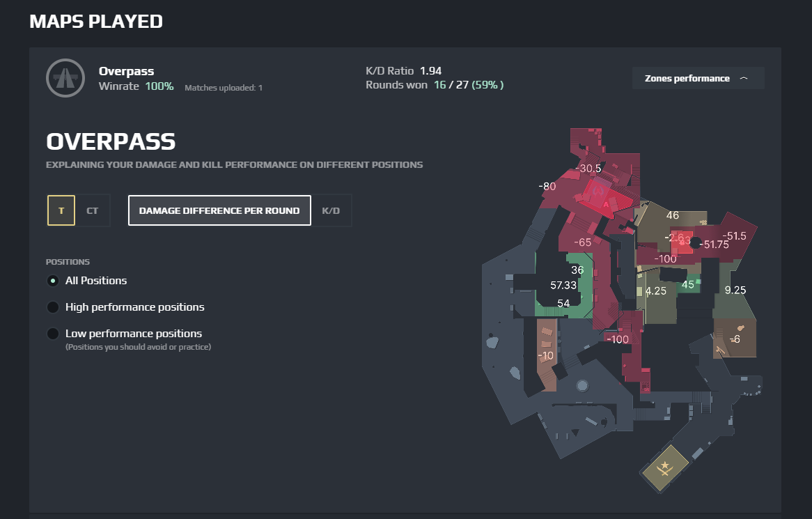Click the Overpass map circular icon
The width and height of the screenshot is (812, 519).
coord(65,78)
